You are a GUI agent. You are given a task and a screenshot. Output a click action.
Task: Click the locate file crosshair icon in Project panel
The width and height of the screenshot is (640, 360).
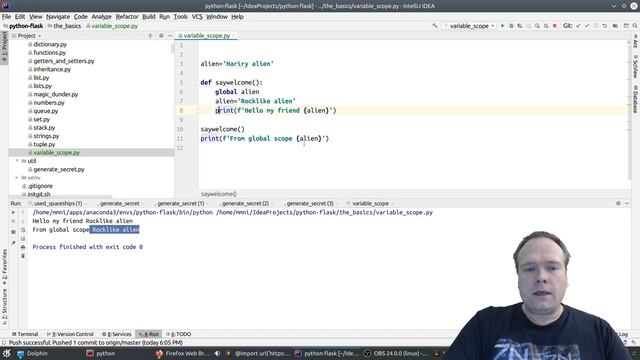[x=150, y=36]
